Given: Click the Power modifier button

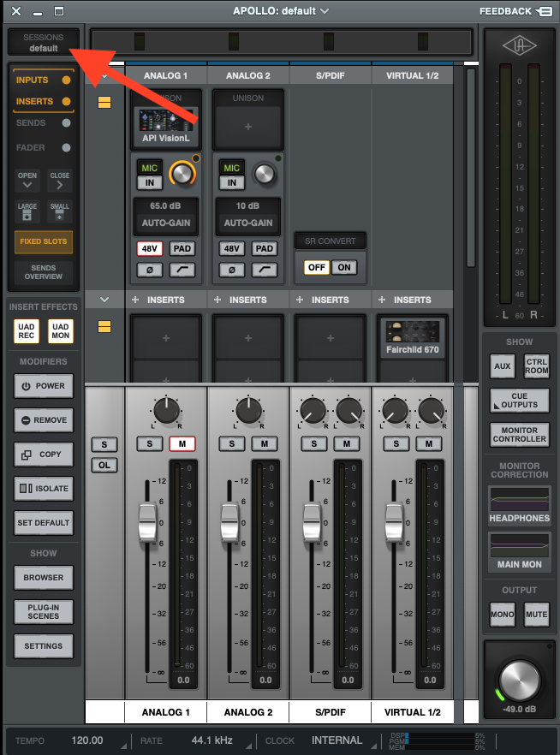Looking at the screenshot, I should coord(44,386).
